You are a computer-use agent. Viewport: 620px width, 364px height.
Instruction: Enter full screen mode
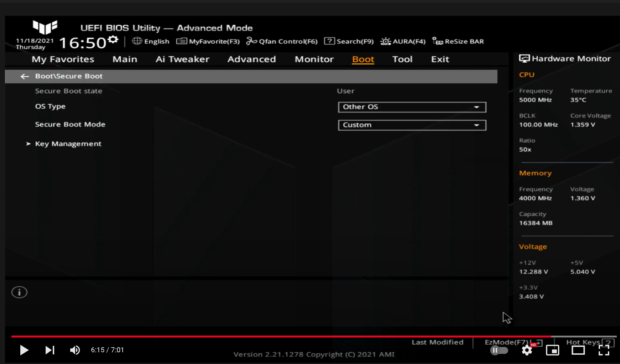click(x=604, y=350)
